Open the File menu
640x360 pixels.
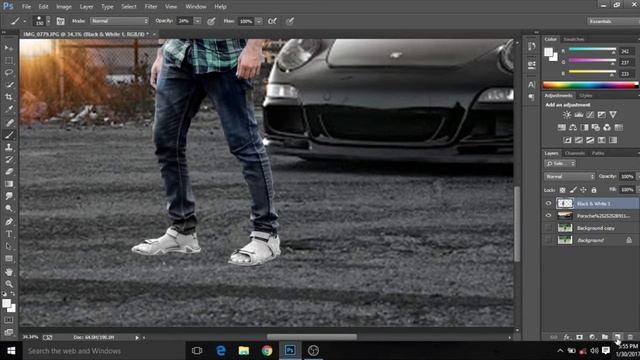(x=26, y=7)
